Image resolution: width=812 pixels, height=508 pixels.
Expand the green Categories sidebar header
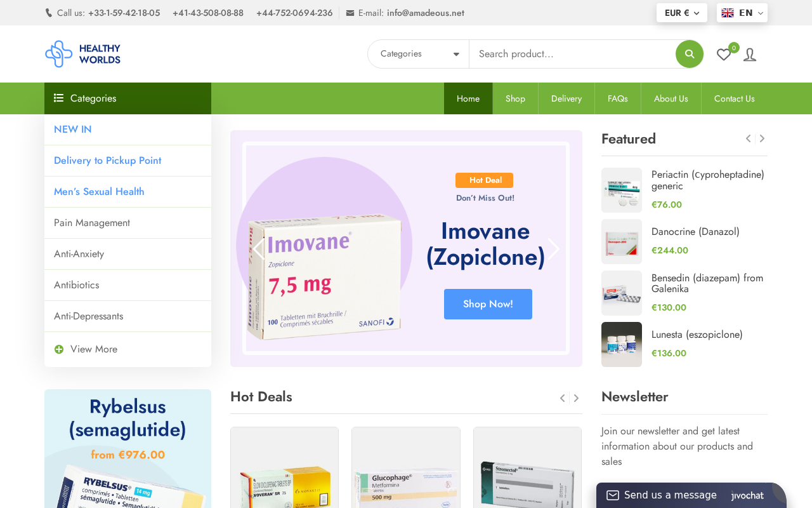click(x=128, y=98)
